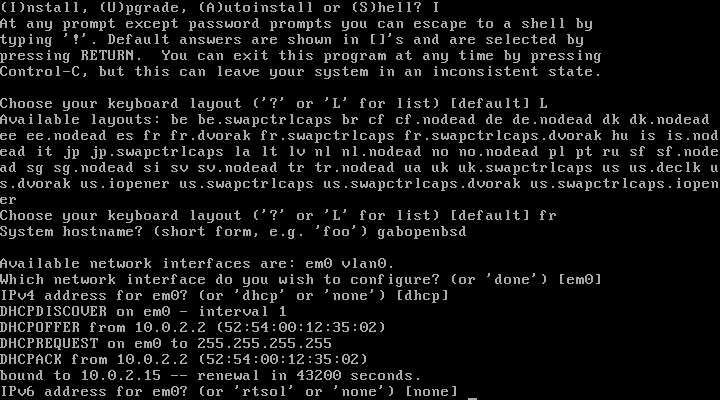Click the 'be.swapctrlcaps' layout entry
720x400 pixels.
265,119
